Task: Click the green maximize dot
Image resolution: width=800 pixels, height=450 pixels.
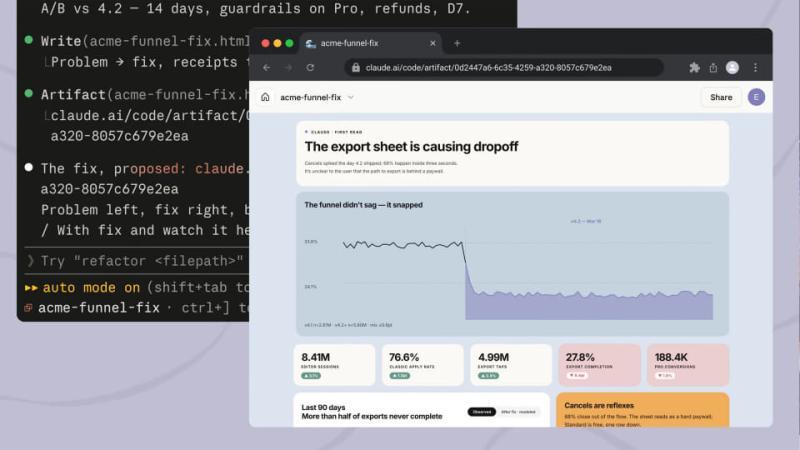Action: [289, 43]
